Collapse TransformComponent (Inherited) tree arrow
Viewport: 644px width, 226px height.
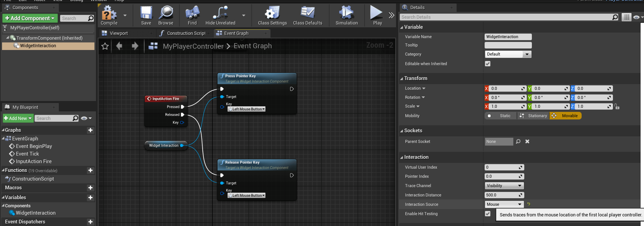tap(8, 38)
